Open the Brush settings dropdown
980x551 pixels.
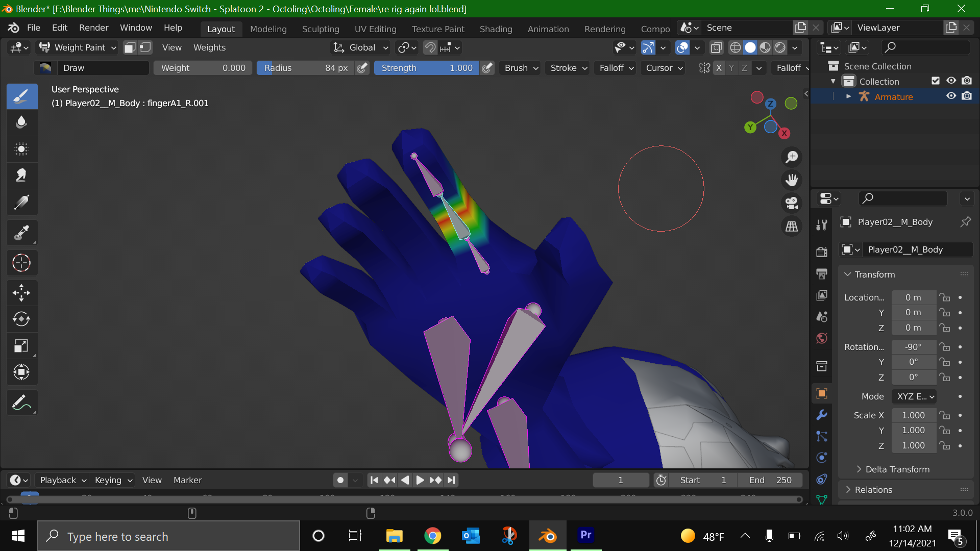click(521, 68)
